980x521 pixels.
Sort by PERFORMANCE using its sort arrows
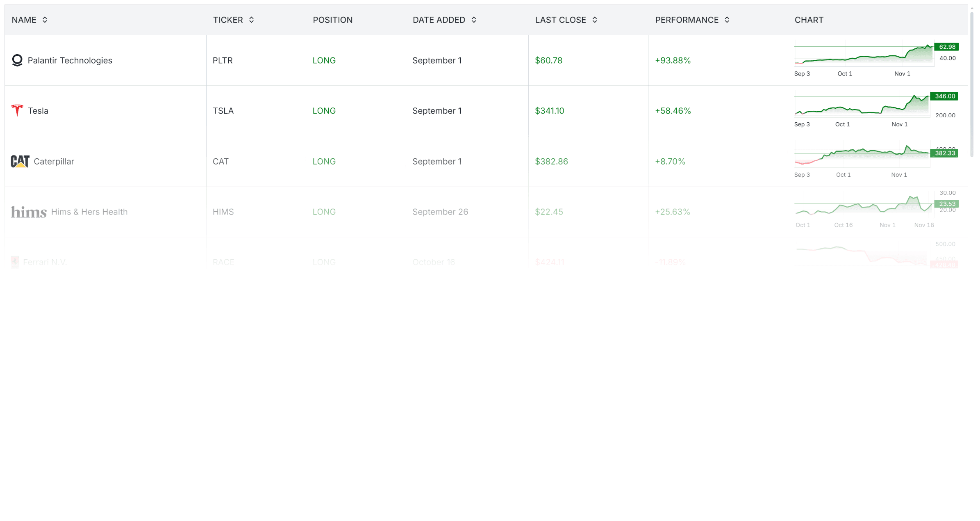(x=727, y=20)
